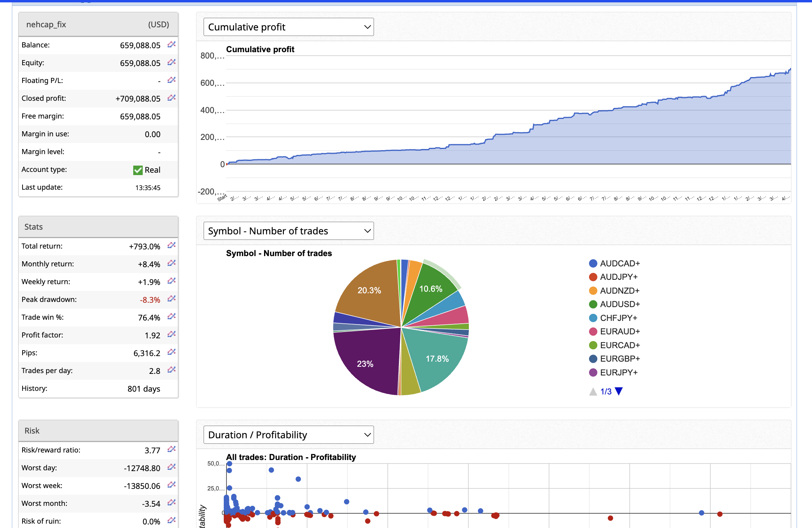Click the green Real account checkmark

pyautogui.click(x=138, y=170)
